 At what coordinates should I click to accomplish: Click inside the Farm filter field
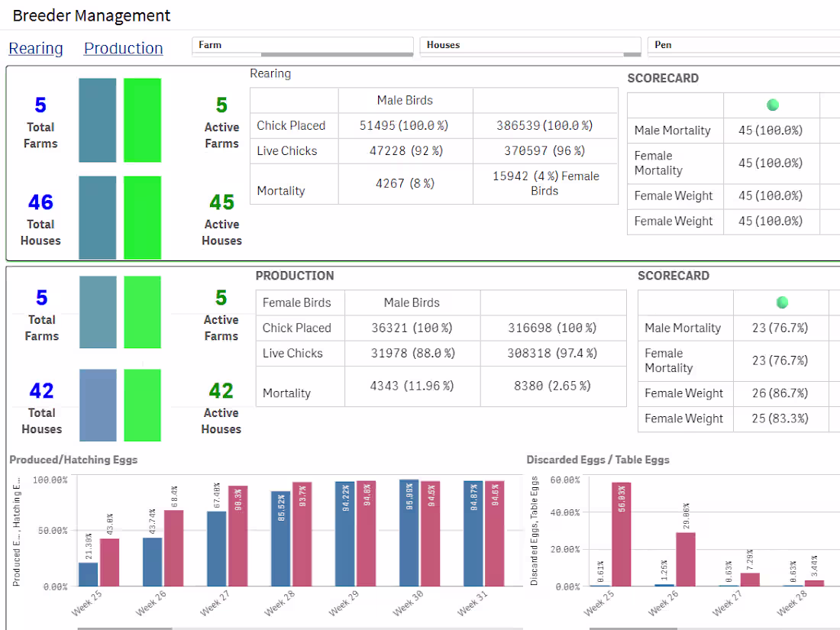coord(302,47)
